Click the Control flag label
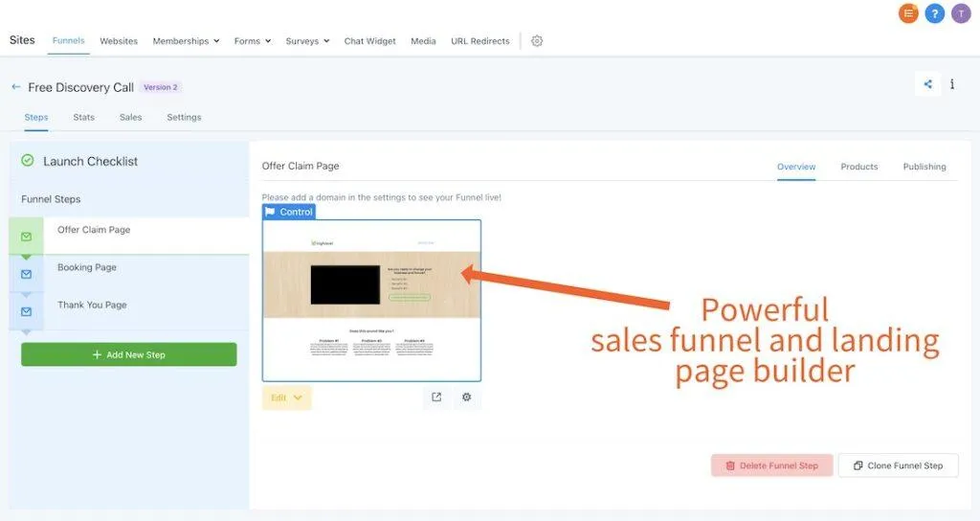Screen dimensions: 980x521 pyautogui.click(x=289, y=212)
